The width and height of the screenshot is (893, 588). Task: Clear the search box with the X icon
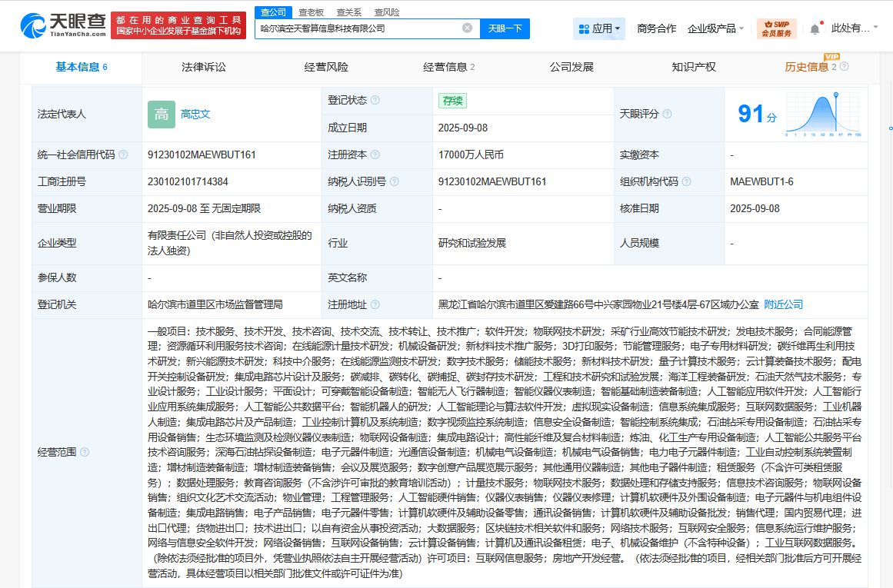(466, 27)
